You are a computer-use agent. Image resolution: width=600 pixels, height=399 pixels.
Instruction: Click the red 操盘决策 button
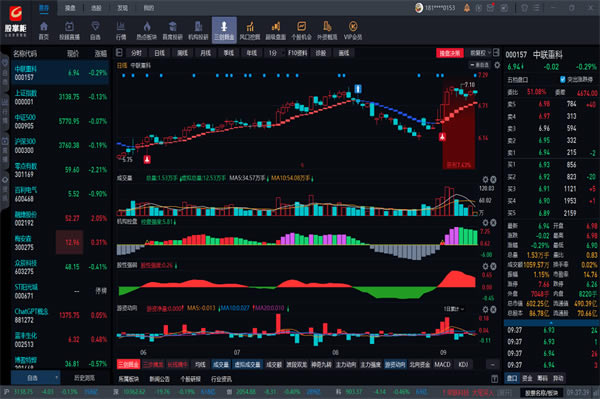(450, 53)
